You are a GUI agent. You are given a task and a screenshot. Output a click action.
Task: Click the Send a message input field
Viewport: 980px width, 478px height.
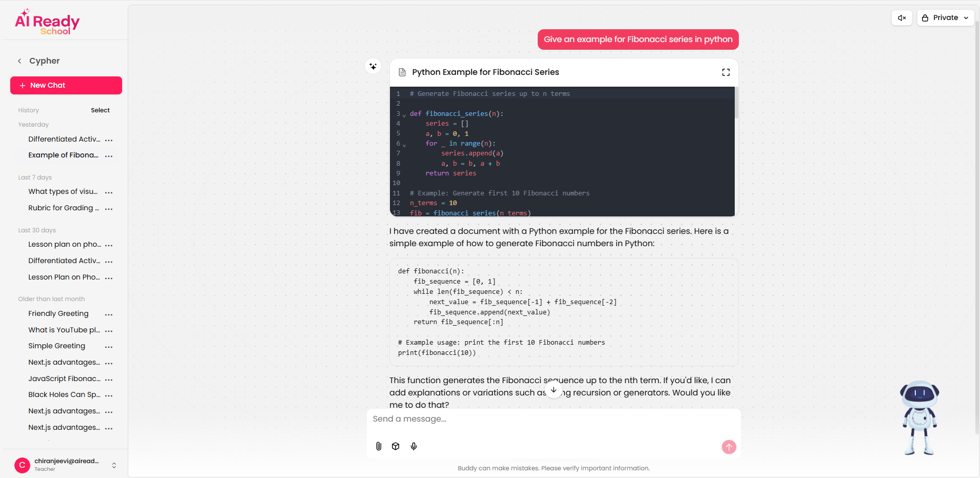coord(553,419)
